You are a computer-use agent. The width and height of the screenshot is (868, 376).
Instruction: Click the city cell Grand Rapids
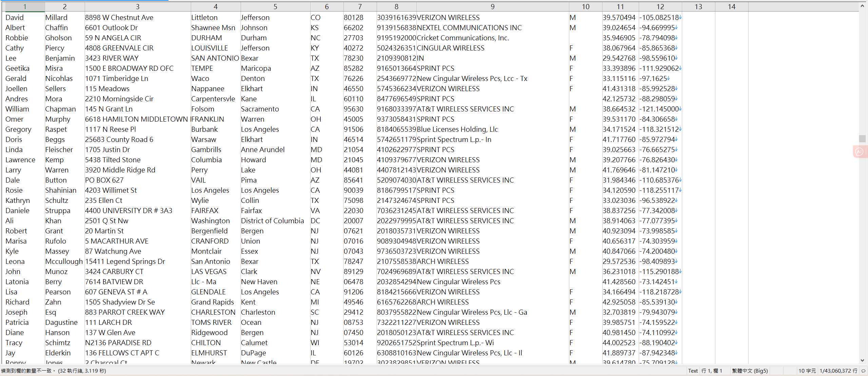(213, 302)
